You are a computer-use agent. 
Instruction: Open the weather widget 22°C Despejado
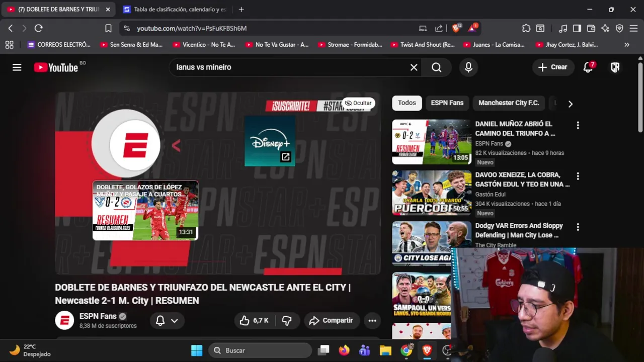point(30,350)
